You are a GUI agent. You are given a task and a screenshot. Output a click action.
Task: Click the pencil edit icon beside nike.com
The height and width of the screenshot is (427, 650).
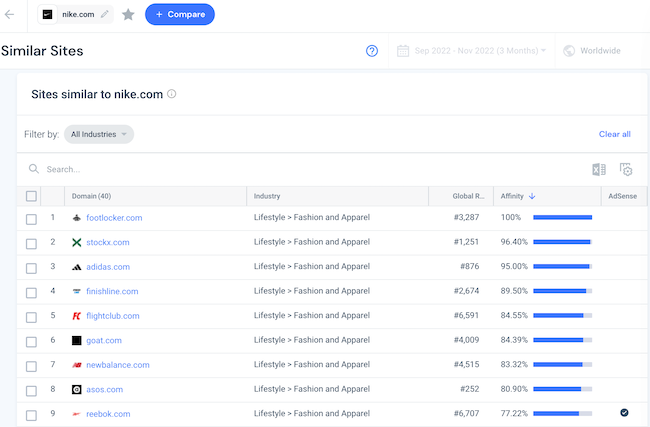click(105, 15)
